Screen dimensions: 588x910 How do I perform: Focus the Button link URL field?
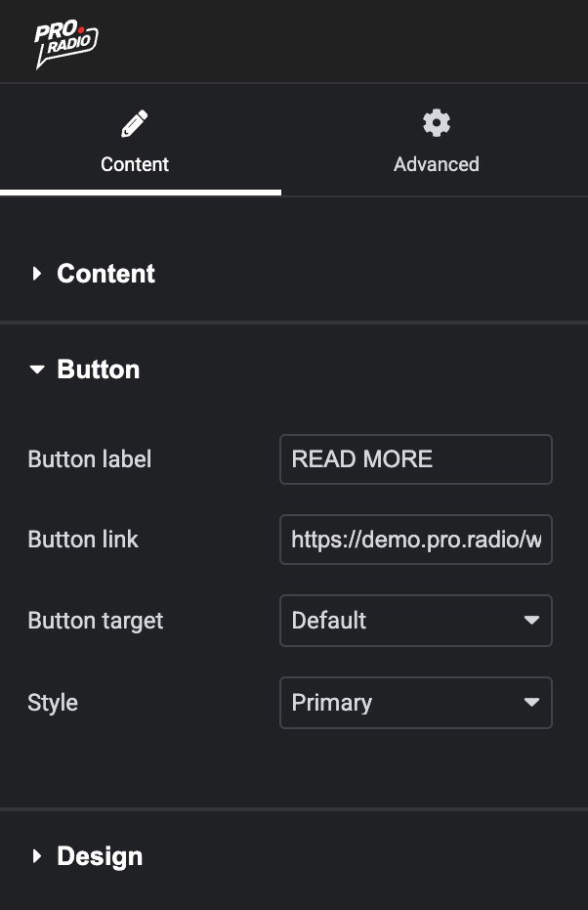click(x=415, y=540)
